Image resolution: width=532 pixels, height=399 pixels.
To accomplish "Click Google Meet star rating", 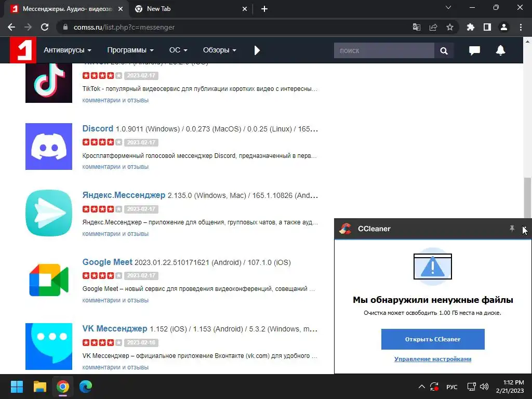I will click(x=102, y=275).
